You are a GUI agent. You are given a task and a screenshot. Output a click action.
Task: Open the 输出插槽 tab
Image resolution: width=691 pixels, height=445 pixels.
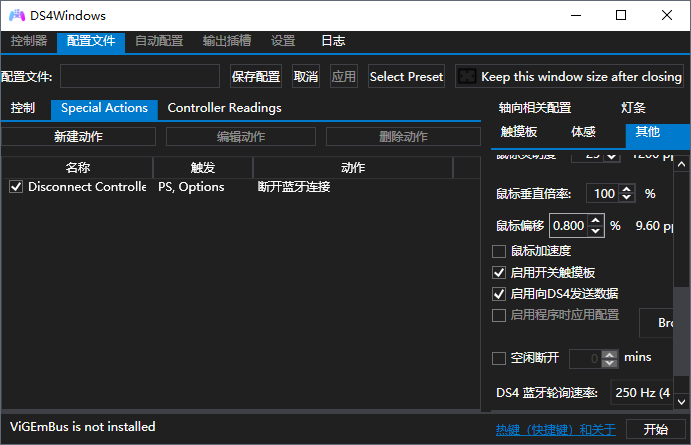coord(227,41)
